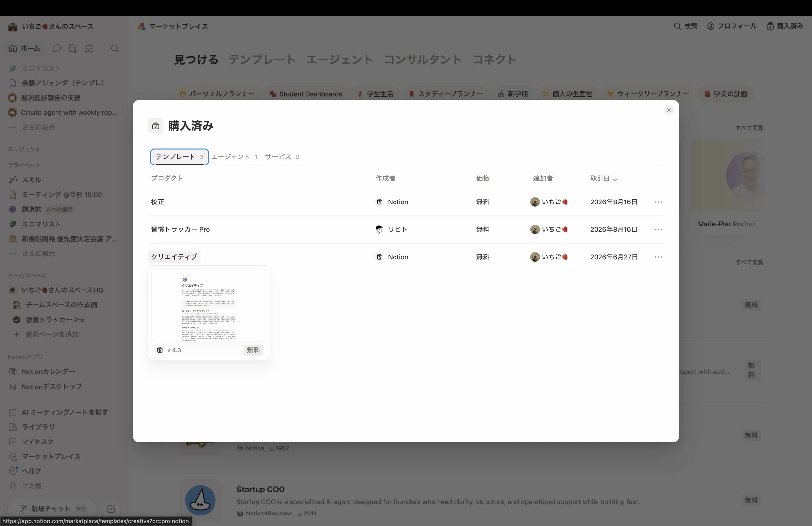The height and width of the screenshot is (526, 812).
Task: Open the inbox icon in sidebar
Action: click(x=89, y=49)
